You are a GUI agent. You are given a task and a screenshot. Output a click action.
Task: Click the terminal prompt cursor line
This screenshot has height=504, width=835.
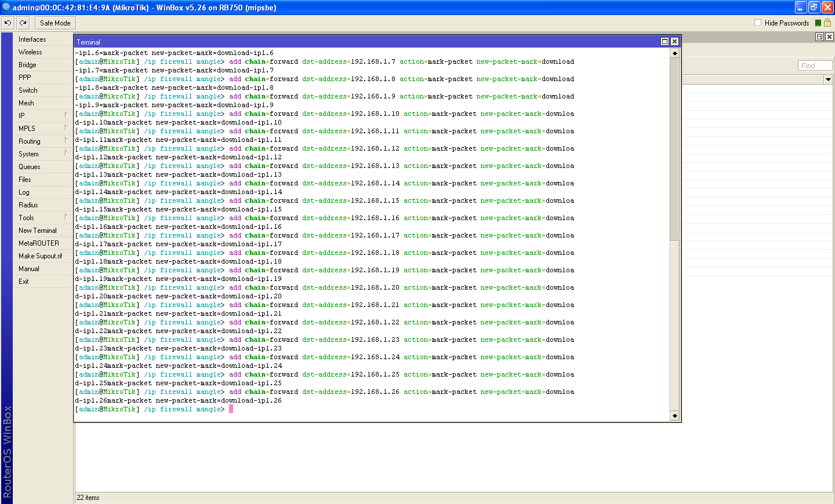pyautogui.click(x=154, y=410)
